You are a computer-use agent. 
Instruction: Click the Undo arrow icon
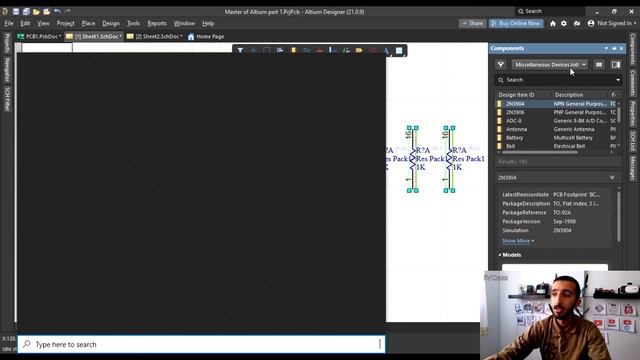[57, 11]
